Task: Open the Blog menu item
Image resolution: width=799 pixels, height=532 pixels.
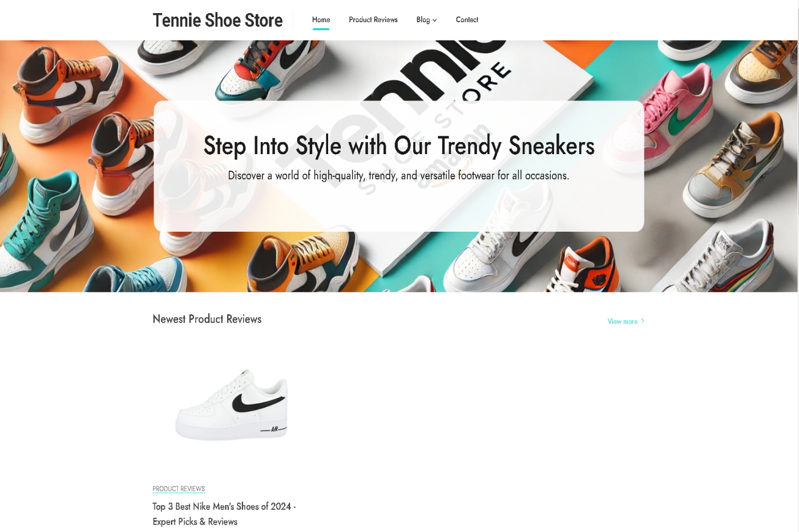Action: (x=423, y=19)
